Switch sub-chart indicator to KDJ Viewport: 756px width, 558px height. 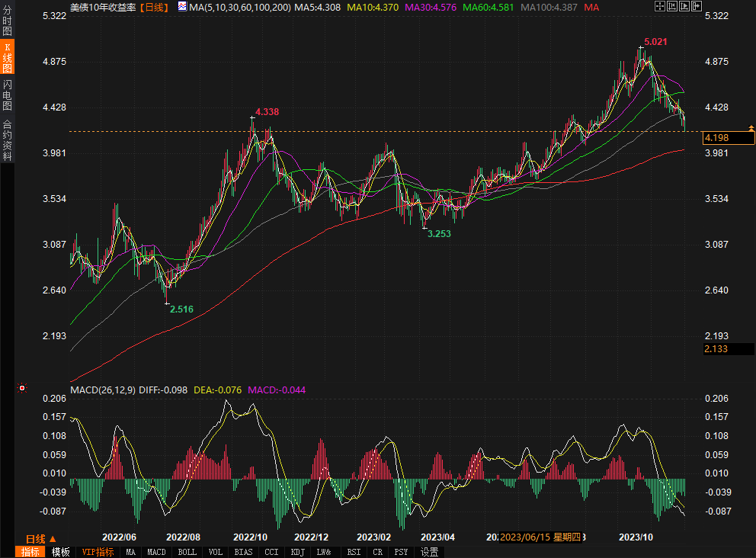[x=298, y=552]
